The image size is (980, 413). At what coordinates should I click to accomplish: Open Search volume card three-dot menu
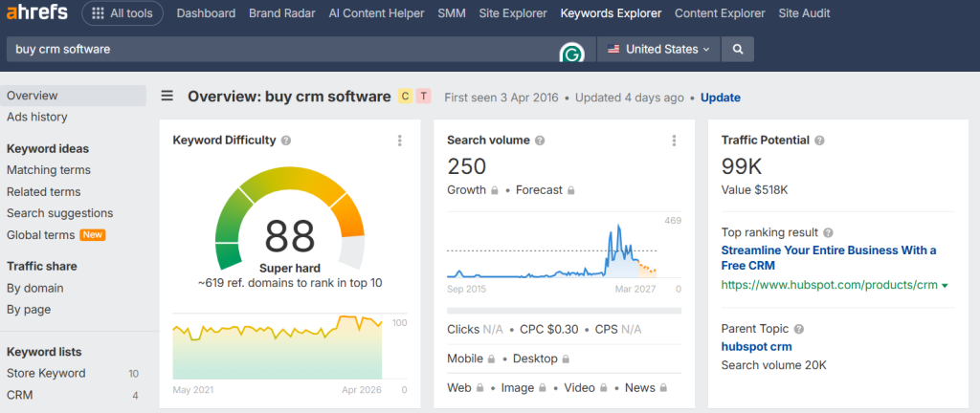[x=674, y=141]
